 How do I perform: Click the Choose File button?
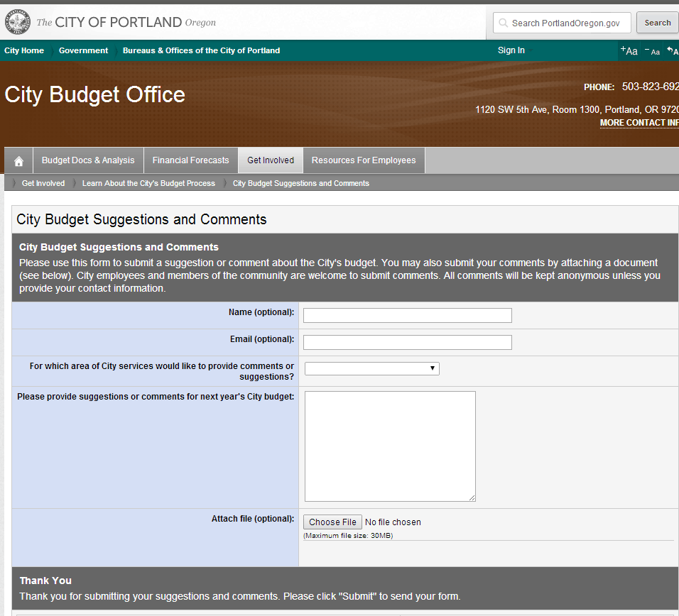click(x=332, y=522)
